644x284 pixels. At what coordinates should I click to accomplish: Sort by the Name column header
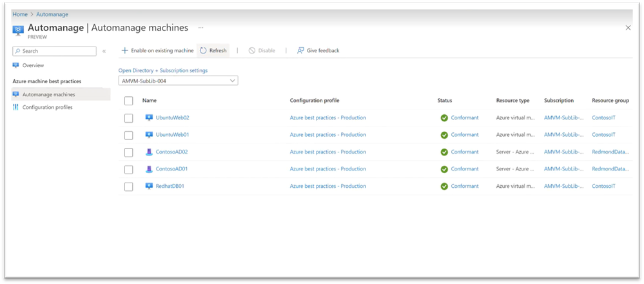pyautogui.click(x=150, y=101)
